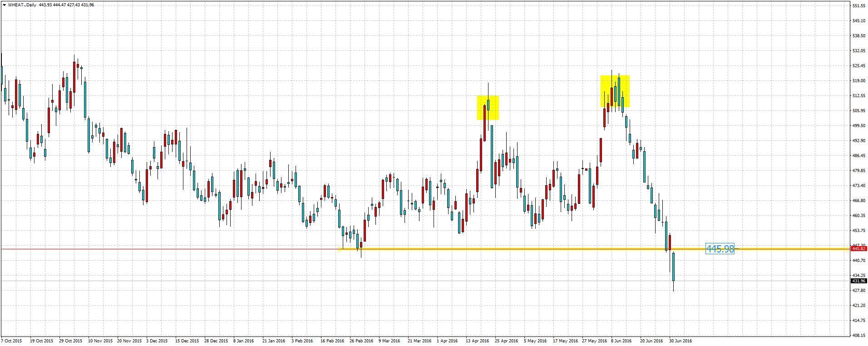
Task: Click the 408.15 price axis label
Action: [858, 336]
